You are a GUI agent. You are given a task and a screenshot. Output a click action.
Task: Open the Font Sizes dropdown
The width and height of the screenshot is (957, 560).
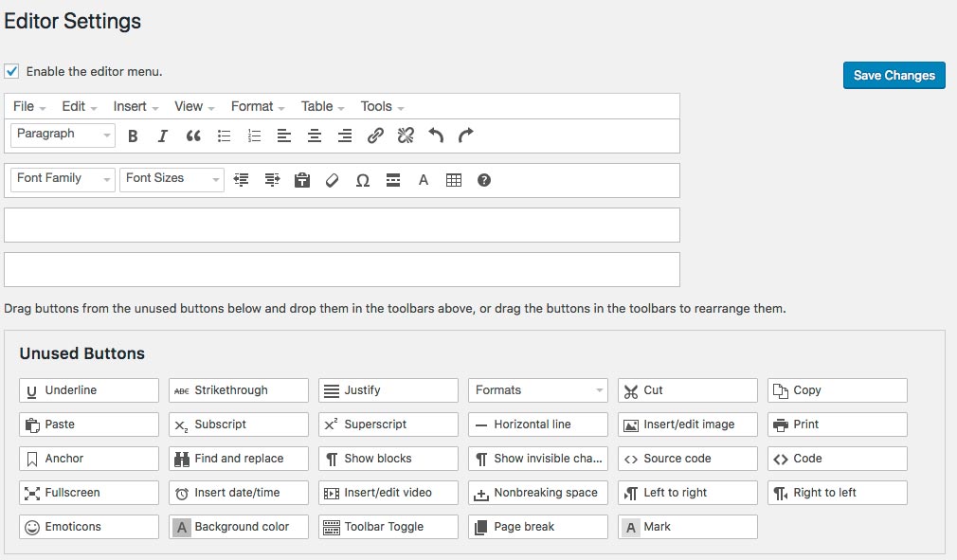coord(172,179)
